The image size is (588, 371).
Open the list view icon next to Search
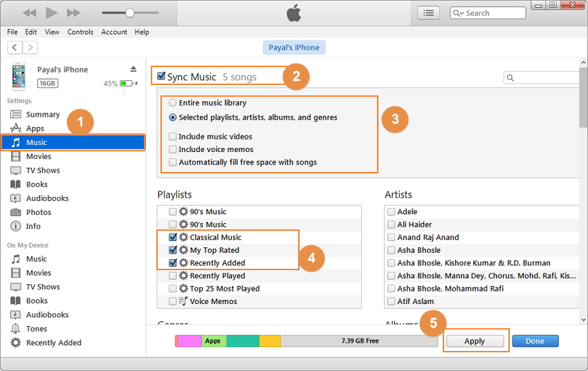coord(429,13)
